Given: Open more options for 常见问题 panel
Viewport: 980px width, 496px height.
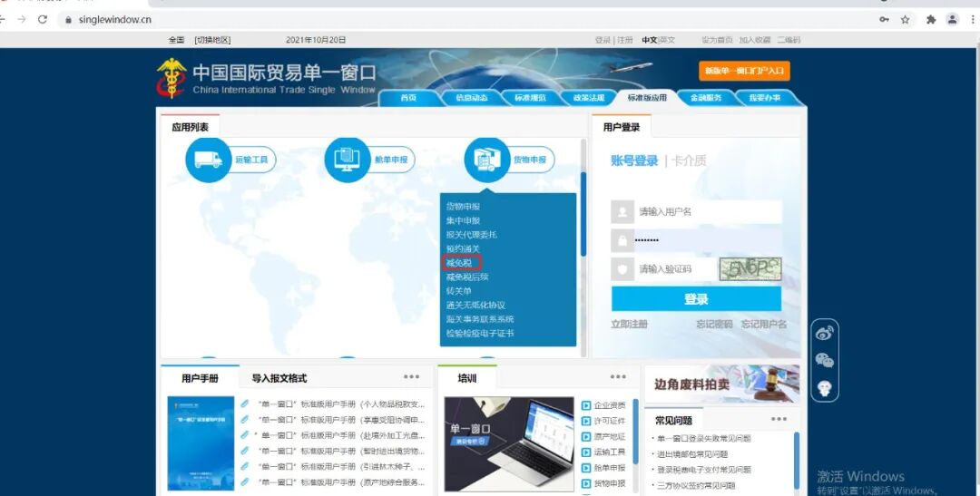Looking at the screenshot, I should click(779, 419).
